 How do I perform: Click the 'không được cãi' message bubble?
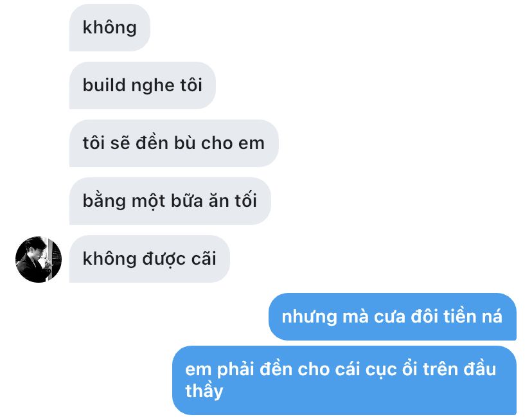(149, 259)
